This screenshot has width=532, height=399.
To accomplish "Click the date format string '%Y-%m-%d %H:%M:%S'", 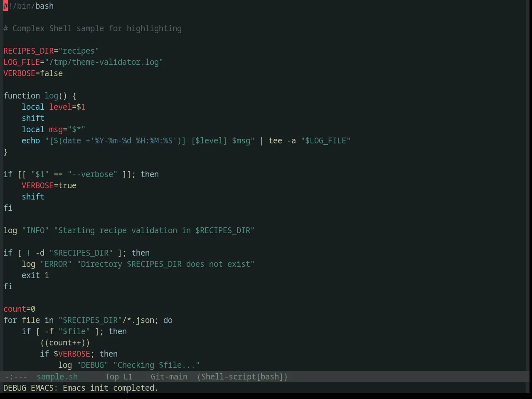I will click(133, 140).
